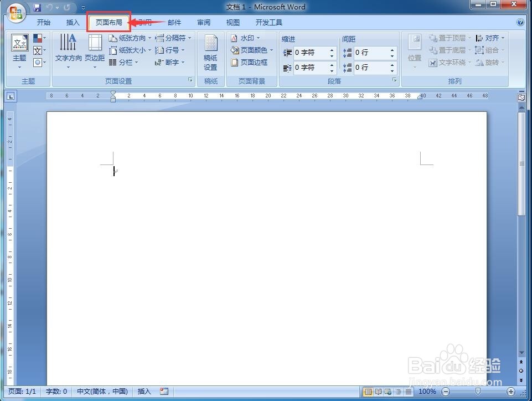The height and width of the screenshot is (401, 532).
Task: Open the 审阅 ribbon tab
Action: click(204, 22)
